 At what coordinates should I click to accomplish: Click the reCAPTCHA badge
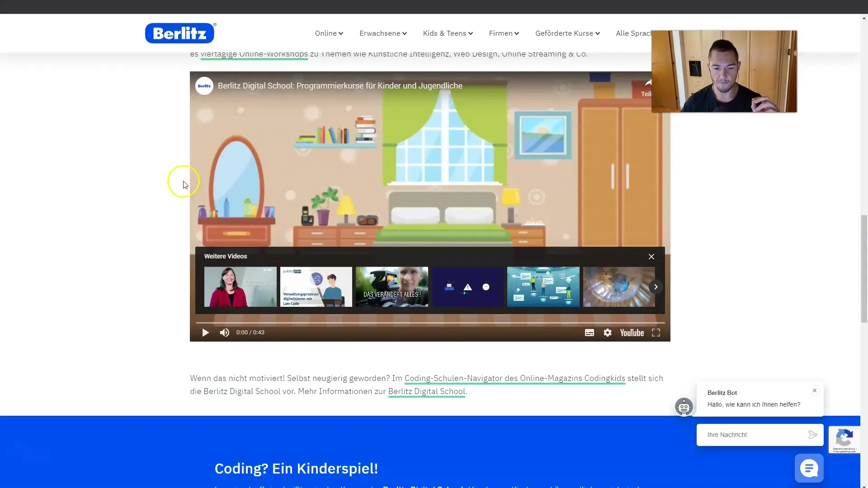tap(844, 440)
